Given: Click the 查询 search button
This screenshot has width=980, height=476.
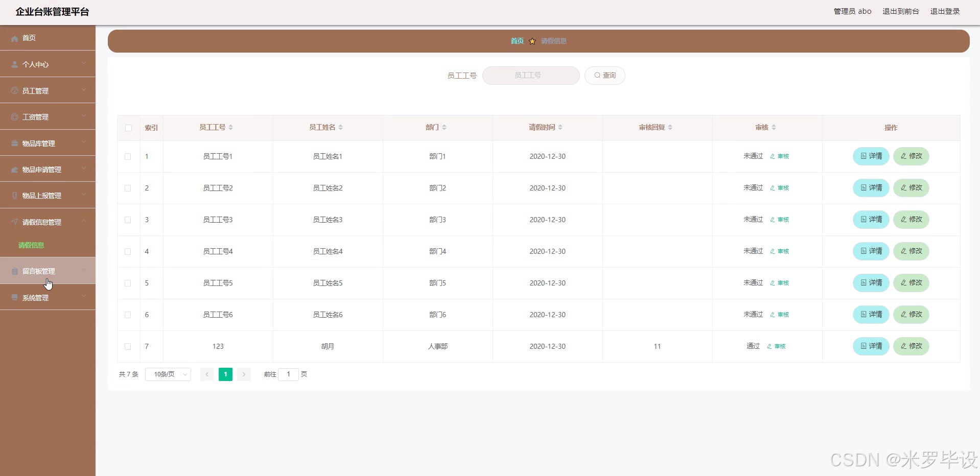Looking at the screenshot, I should click(604, 76).
